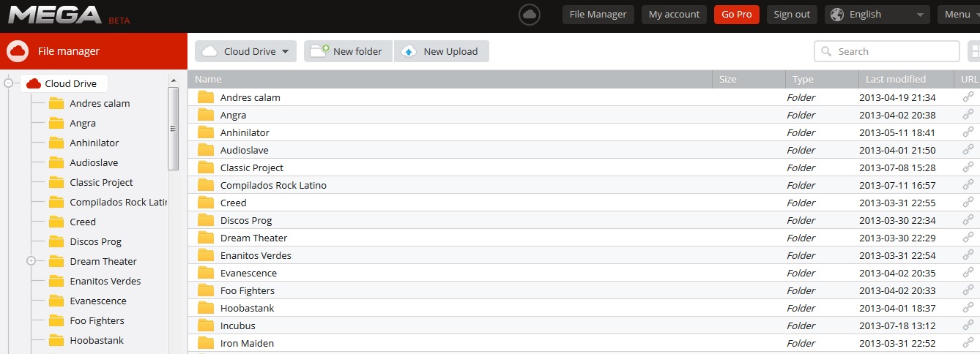This screenshot has width=980, height=354.
Task: Sort by Last modified column header
Action: coord(906,79)
